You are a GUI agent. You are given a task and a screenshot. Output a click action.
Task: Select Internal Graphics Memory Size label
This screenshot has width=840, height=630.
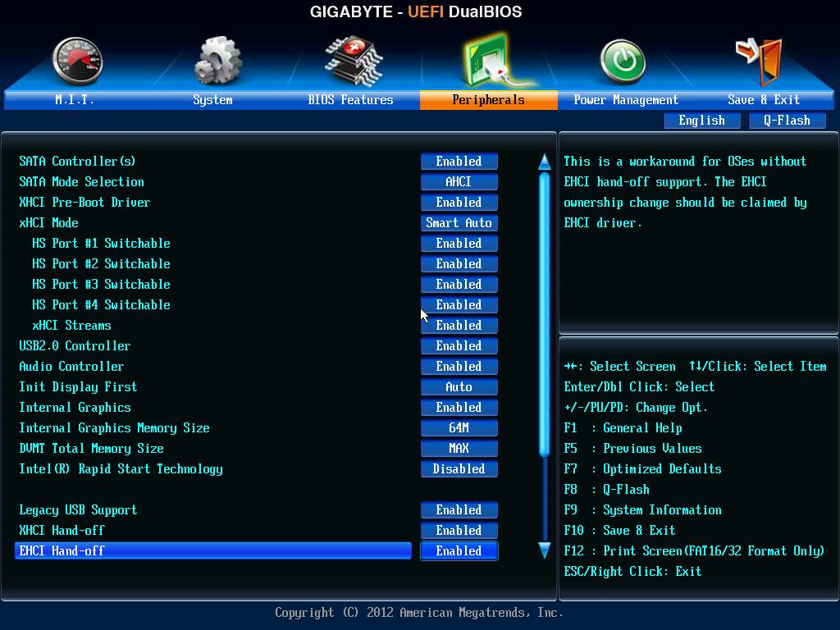tap(114, 427)
